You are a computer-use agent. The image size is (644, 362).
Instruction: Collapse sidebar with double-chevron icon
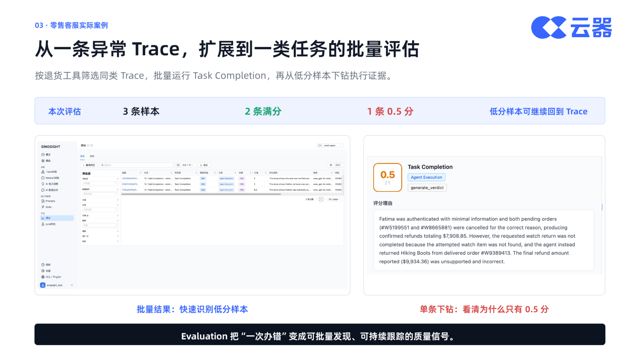[72, 285]
